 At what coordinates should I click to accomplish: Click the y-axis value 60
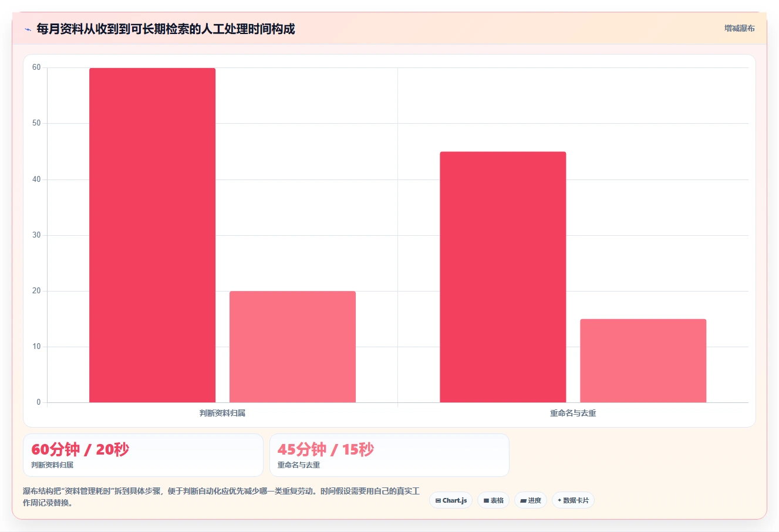coord(36,67)
